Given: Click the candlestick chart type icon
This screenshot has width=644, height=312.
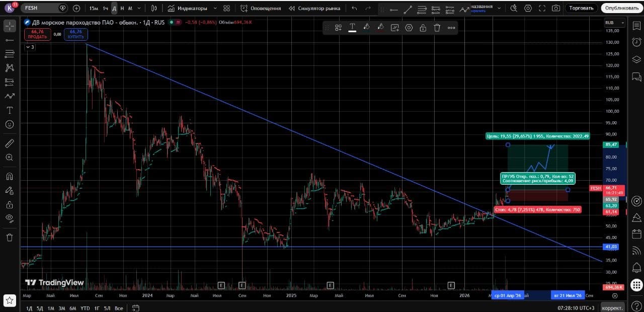Looking at the screenshot, I should click(154, 8).
